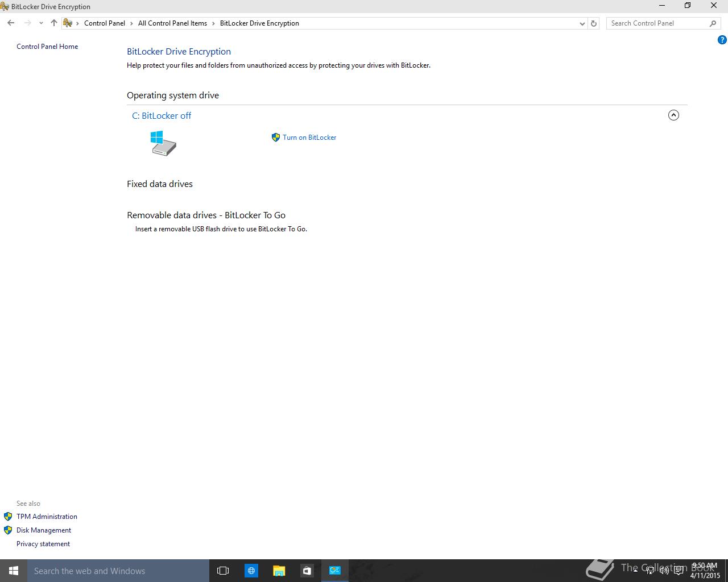Open File Explorer from the taskbar
This screenshot has width=728, height=582.
(x=279, y=571)
